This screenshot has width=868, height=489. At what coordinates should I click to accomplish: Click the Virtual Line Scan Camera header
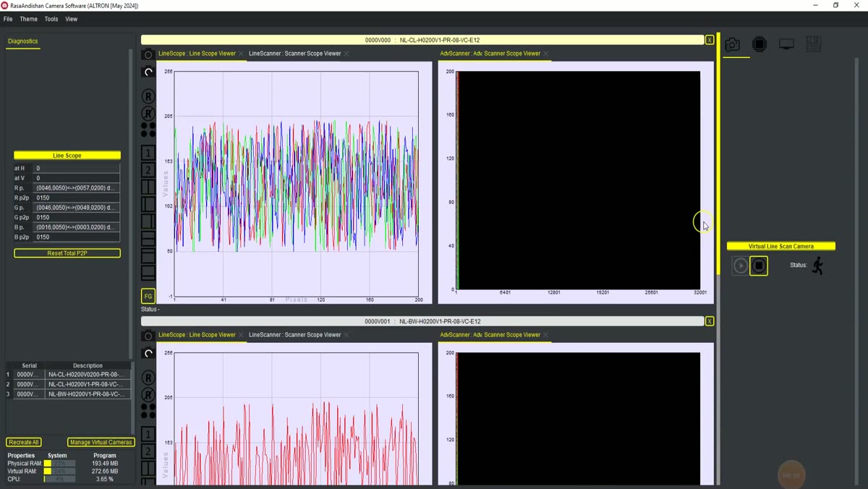(x=781, y=246)
